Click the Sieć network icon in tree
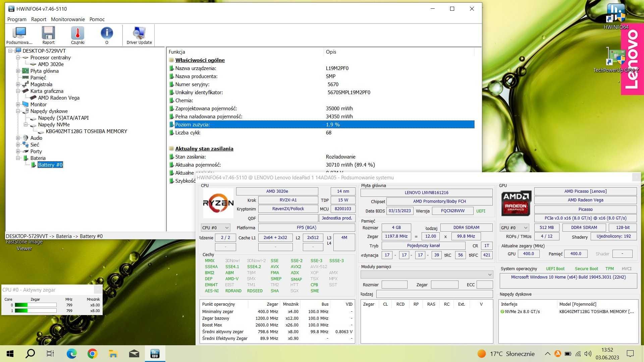 (x=25, y=145)
